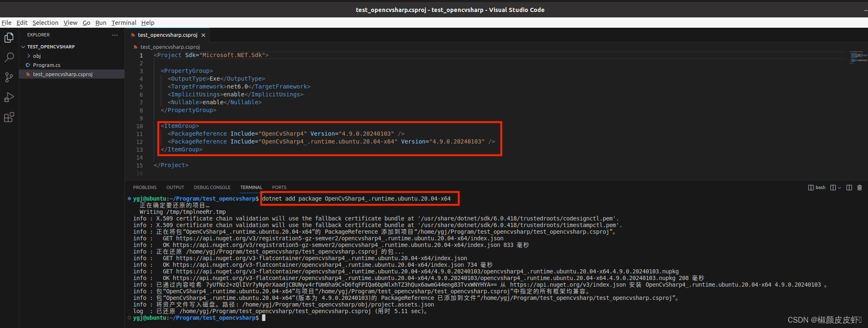Viewport: 868px width, 328px height.
Task: Click line number 1 in the gutter
Action: (141, 55)
